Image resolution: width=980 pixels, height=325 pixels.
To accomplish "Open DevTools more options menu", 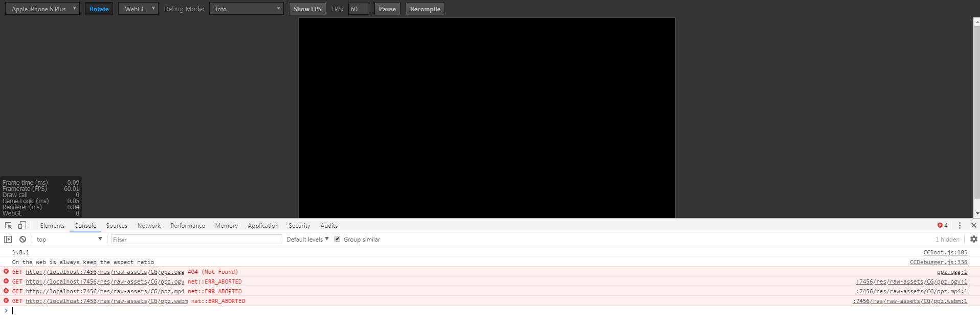I will click(960, 225).
